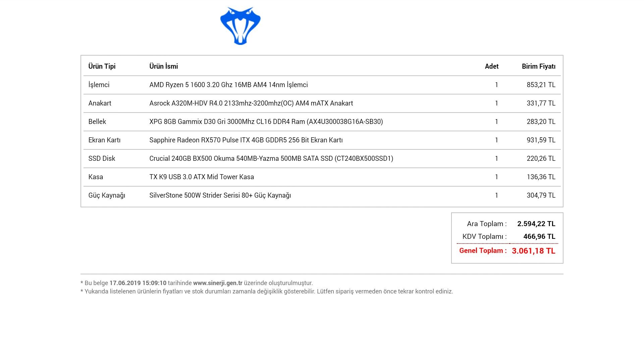Viewport: 644px width, 338px height.
Task: Click the 'Adet' column header
Action: 492,66
